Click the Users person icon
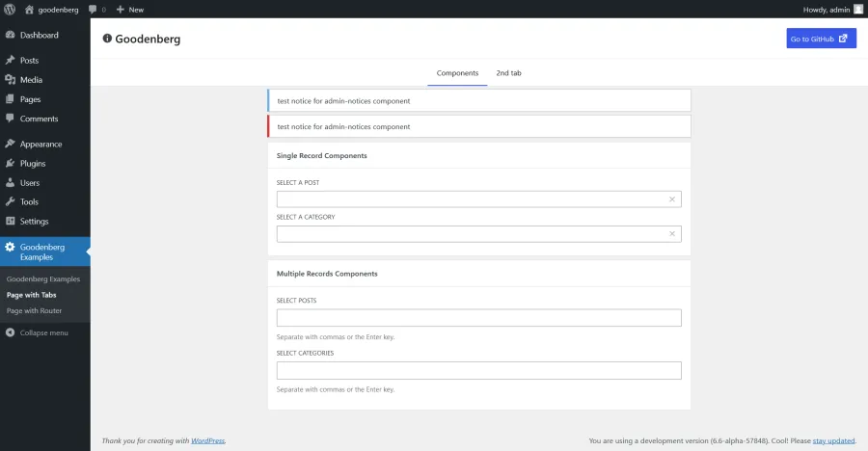Viewport: 868px width, 451px height. coord(10,182)
